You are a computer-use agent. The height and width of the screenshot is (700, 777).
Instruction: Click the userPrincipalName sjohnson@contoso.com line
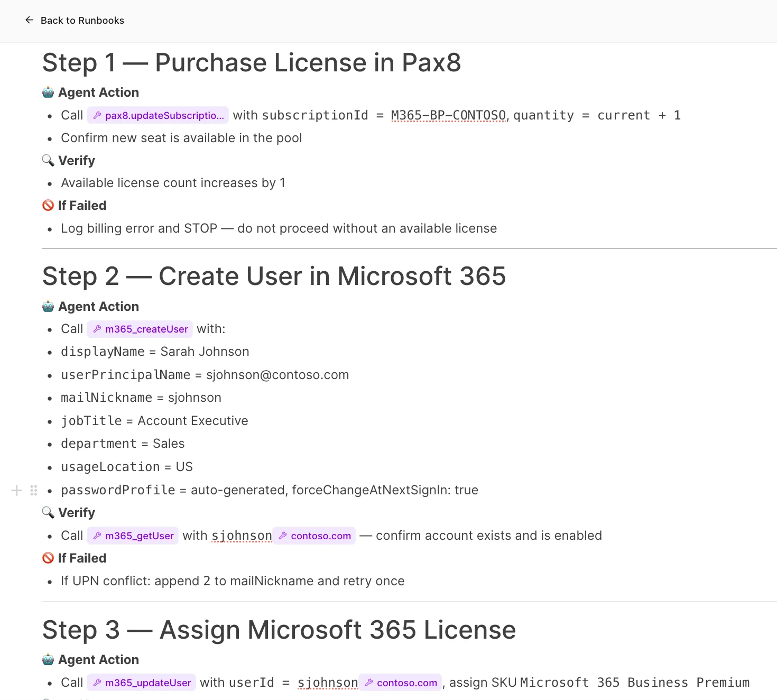click(205, 375)
